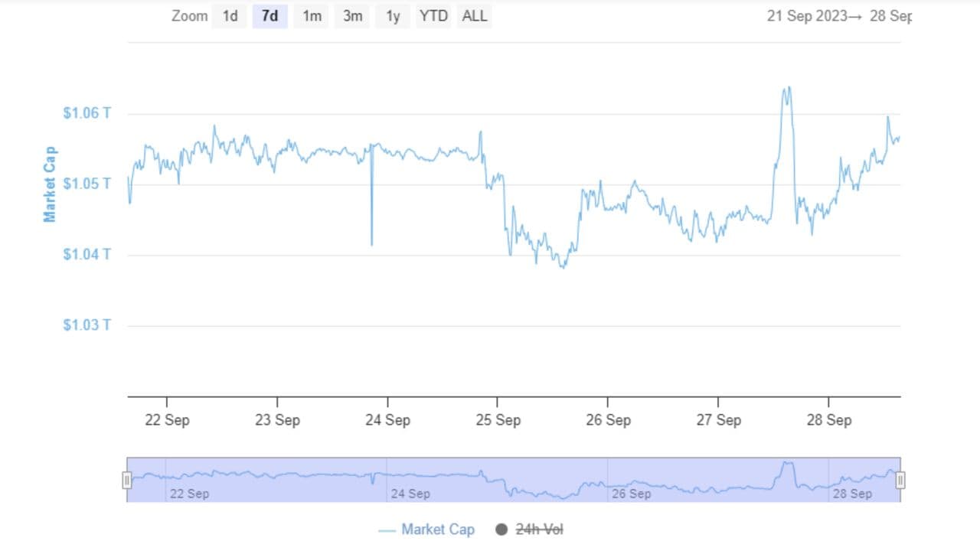This screenshot has height=541, width=980.
Task: Toggle the Market Cap legend label
Action: 437,530
